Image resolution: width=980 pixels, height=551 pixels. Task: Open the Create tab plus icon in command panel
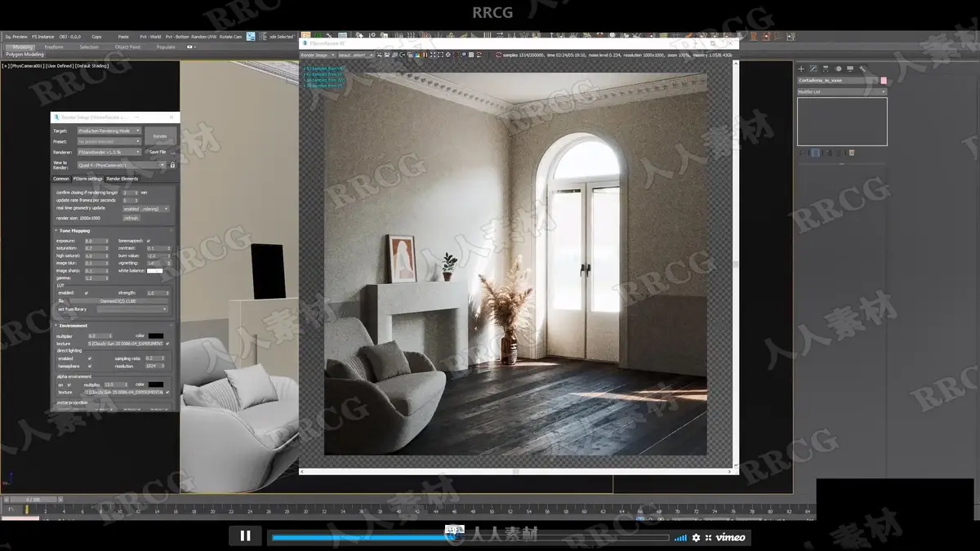click(x=801, y=69)
